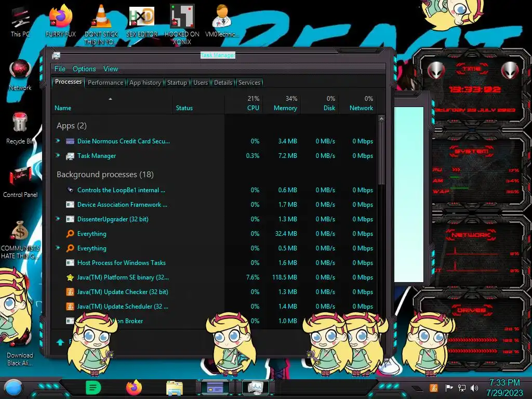
Task: Expand the second Everything process group
Action: click(x=58, y=248)
